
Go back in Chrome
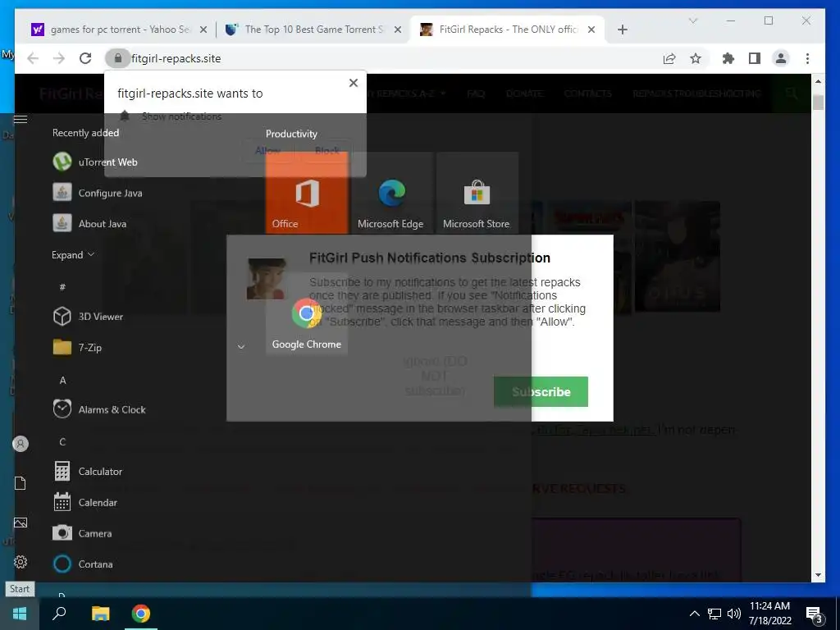[33, 58]
